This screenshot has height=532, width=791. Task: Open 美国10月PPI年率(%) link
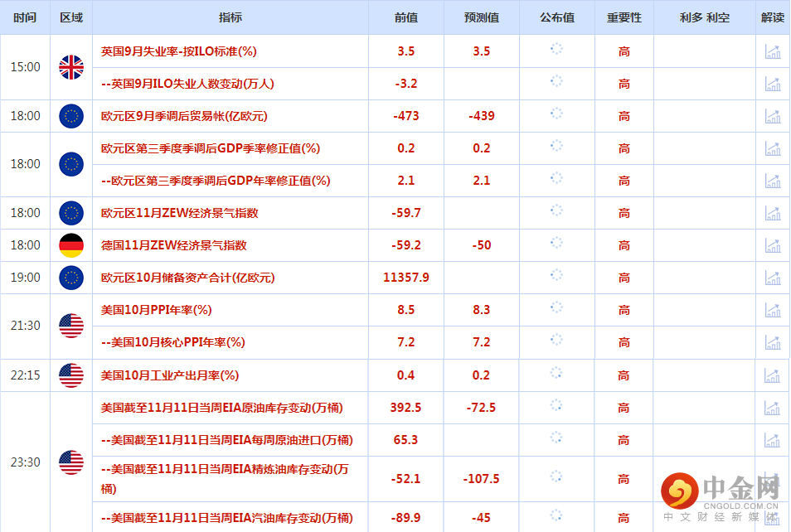coord(157,310)
